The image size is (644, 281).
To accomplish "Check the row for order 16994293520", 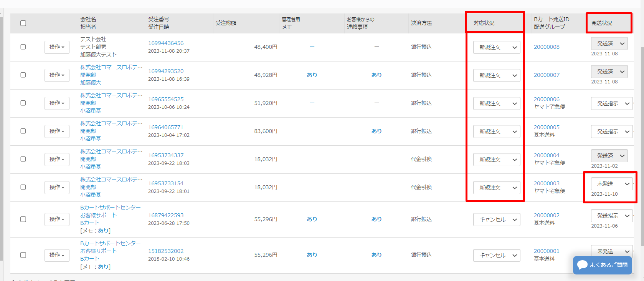I will pos(23,75).
